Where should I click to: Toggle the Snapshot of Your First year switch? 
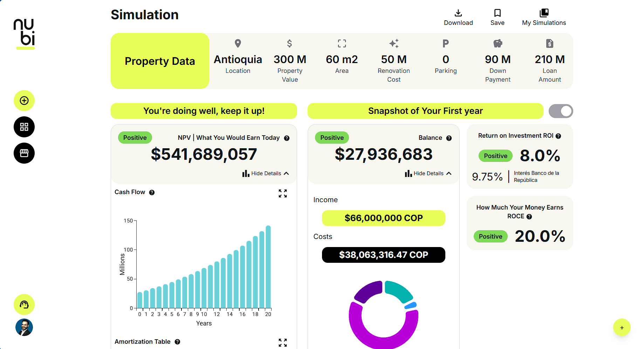[561, 111]
